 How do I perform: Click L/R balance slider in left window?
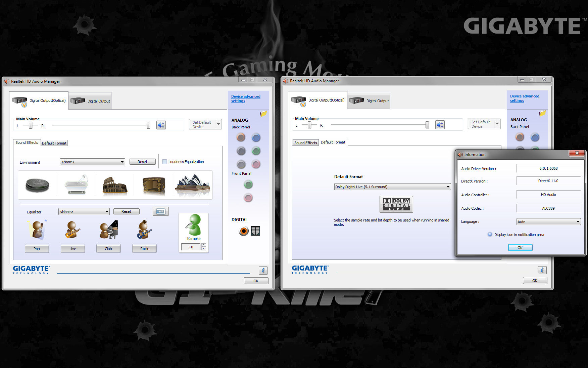click(x=31, y=125)
